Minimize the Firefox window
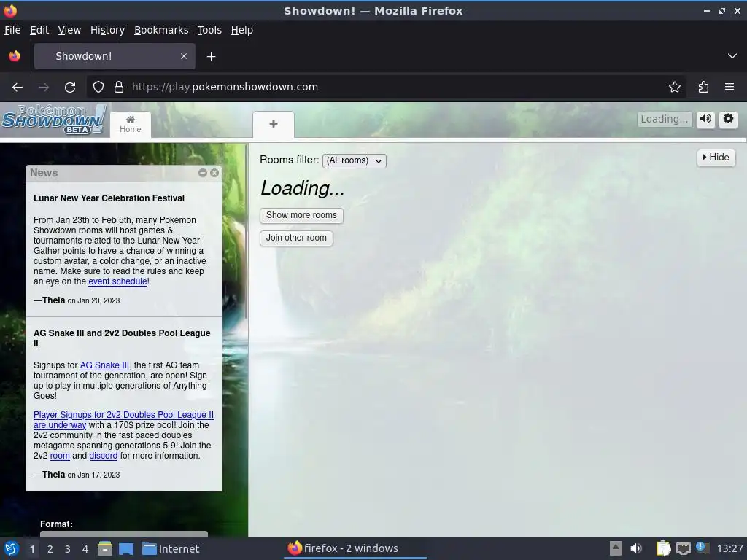This screenshot has height=560, width=747. click(x=707, y=10)
